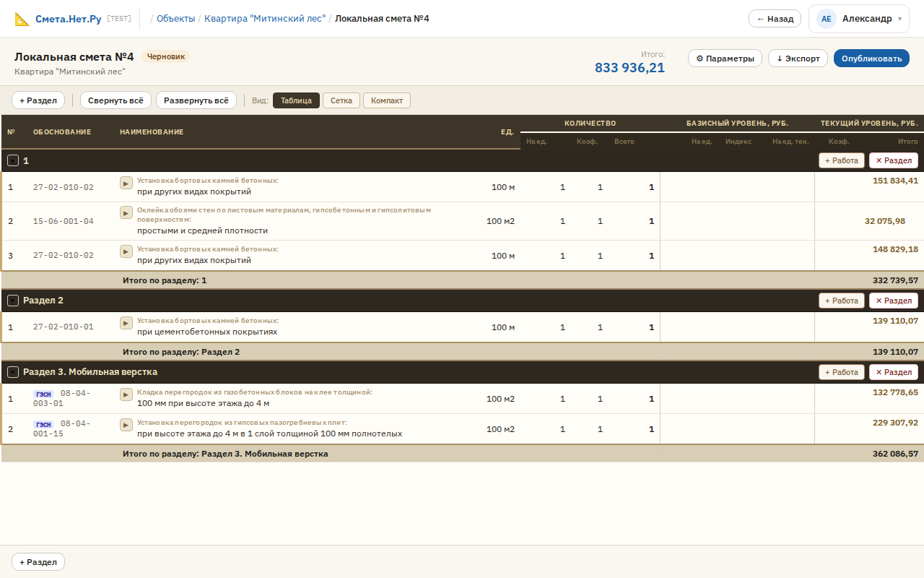Click the AE user avatar icon
The width and height of the screenshot is (924, 578).
click(827, 19)
